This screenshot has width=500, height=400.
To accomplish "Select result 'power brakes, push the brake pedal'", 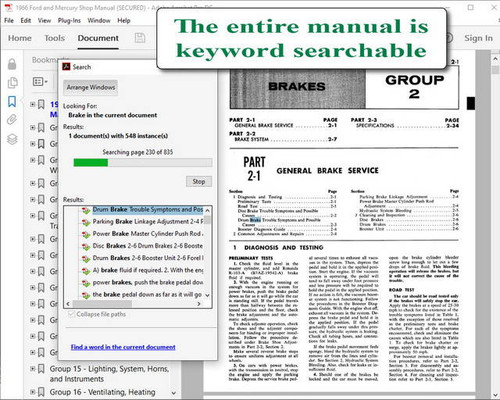I will click(148, 282).
